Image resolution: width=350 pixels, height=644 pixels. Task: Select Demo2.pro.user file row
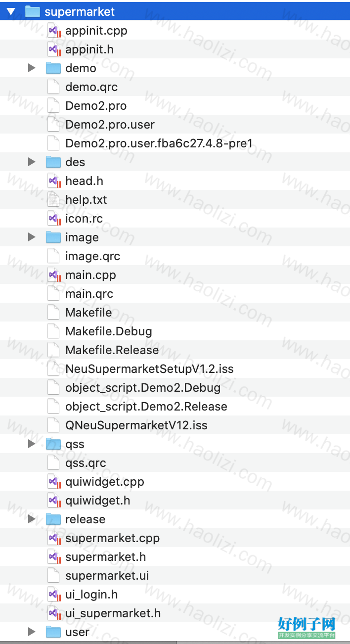click(175, 125)
